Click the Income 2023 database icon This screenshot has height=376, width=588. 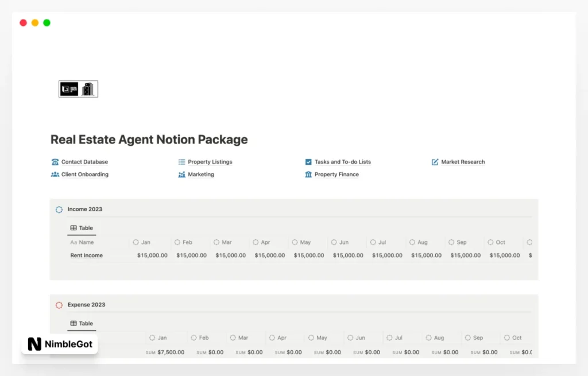point(59,210)
